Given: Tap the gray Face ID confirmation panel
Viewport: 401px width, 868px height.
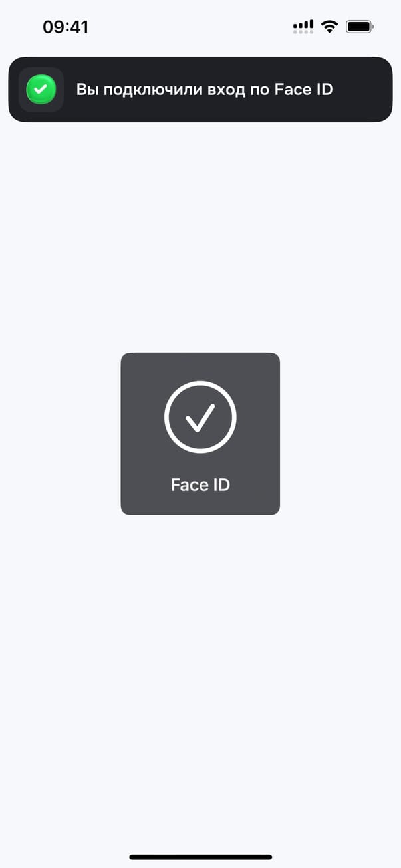Looking at the screenshot, I should tap(200, 434).
